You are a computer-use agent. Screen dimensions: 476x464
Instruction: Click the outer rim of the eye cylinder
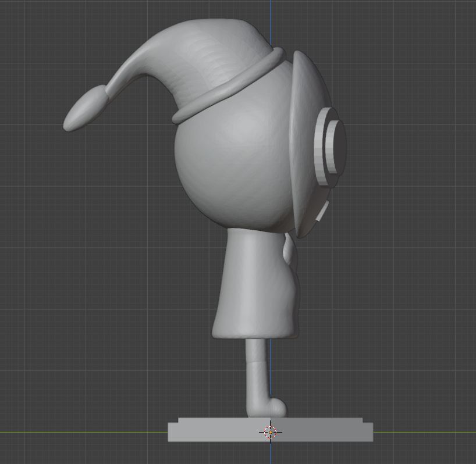[319, 145]
